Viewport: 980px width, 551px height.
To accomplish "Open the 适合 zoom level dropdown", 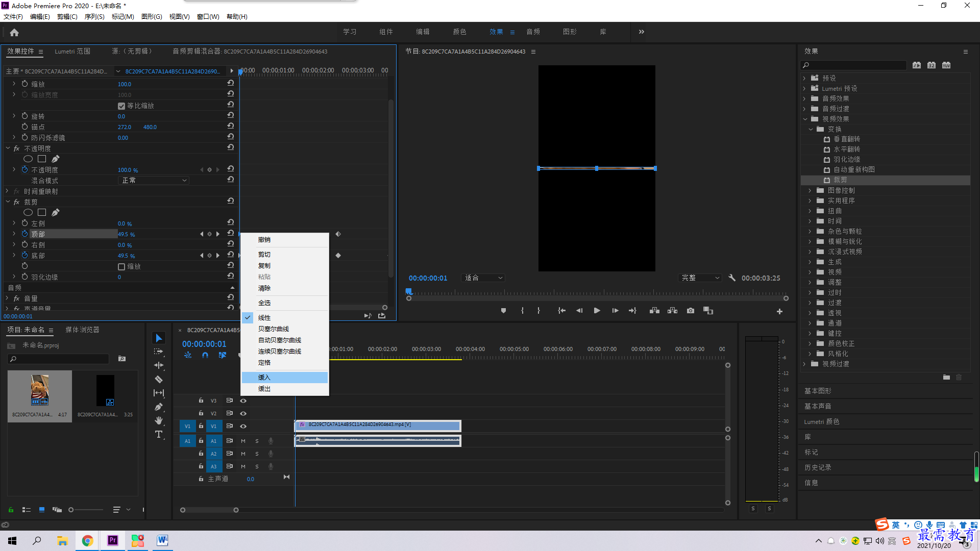I will point(483,278).
